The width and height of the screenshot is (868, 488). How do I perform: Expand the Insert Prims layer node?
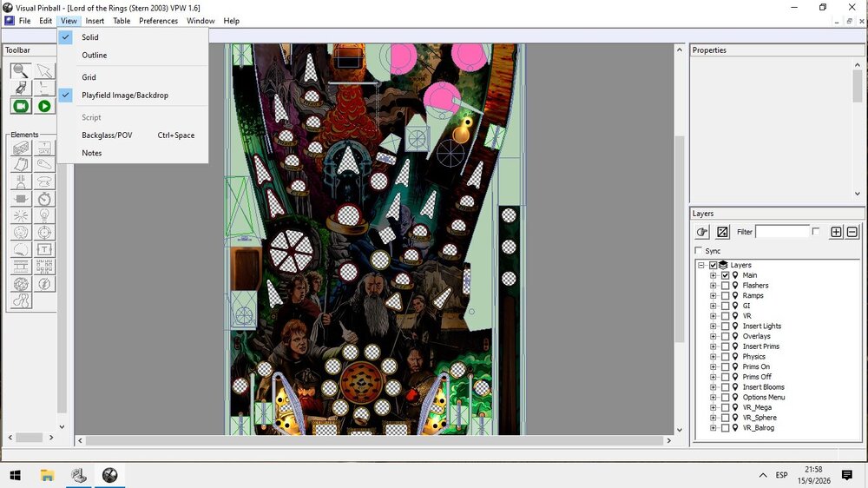[713, 346]
